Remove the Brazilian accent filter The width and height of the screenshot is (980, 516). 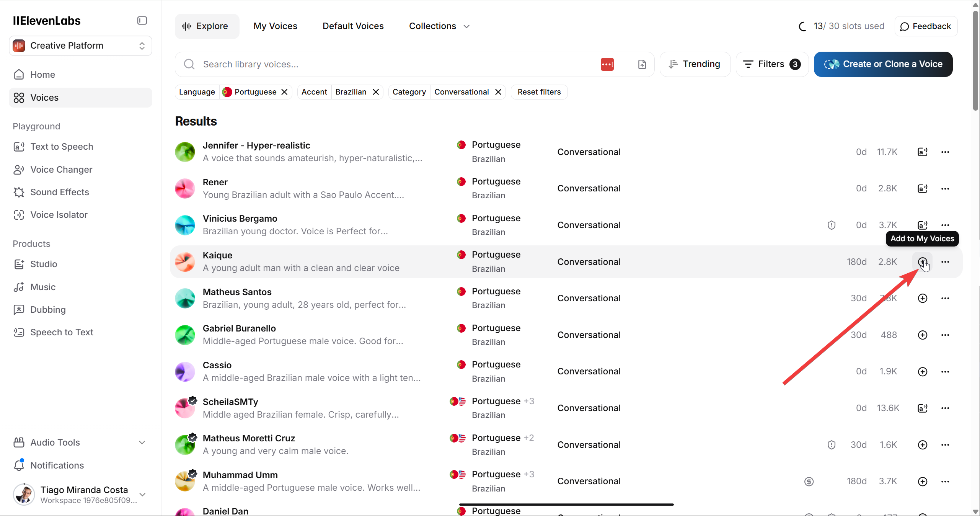click(x=375, y=92)
